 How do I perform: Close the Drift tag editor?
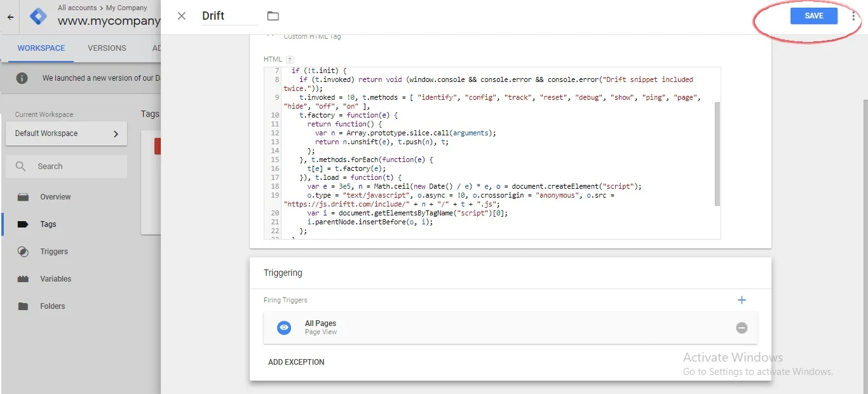click(x=182, y=16)
